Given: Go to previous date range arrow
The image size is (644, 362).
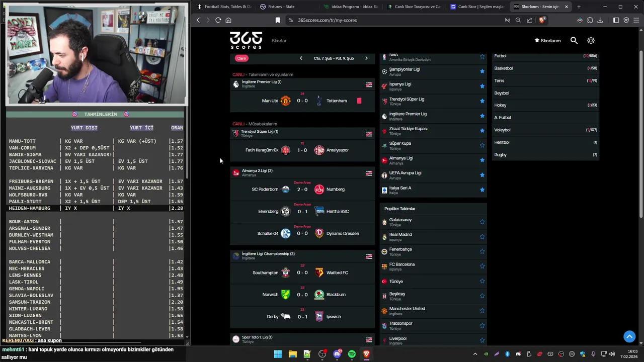Looking at the screenshot, I should [x=301, y=58].
